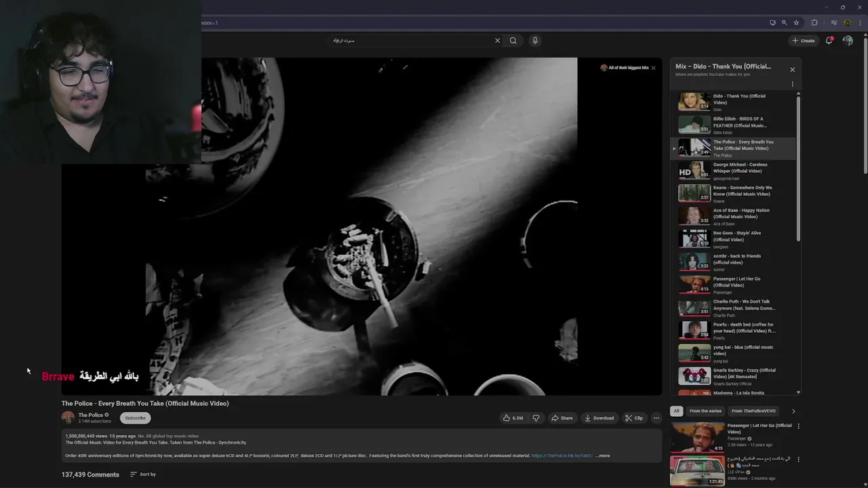Clear the YouTube search box text

click(497, 41)
